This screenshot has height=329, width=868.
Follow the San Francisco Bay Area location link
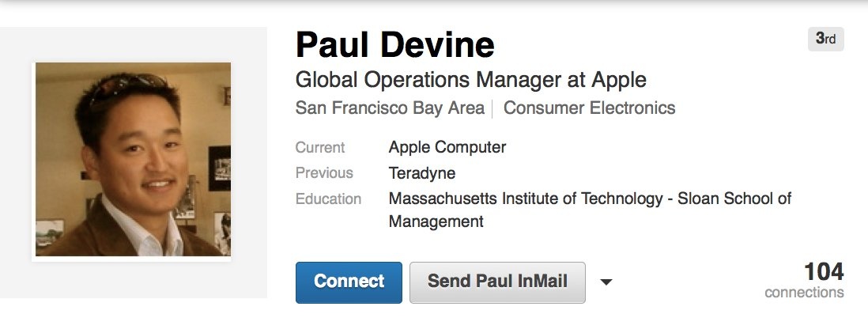click(x=390, y=108)
